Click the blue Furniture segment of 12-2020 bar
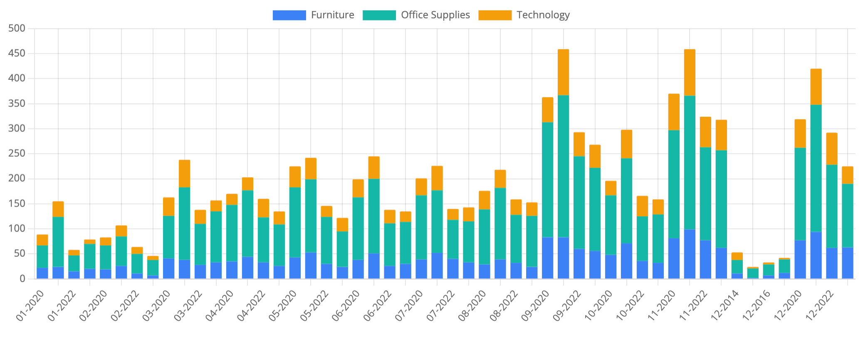Image resolution: width=868 pixels, height=353 pixels. pyautogui.click(x=800, y=259)
